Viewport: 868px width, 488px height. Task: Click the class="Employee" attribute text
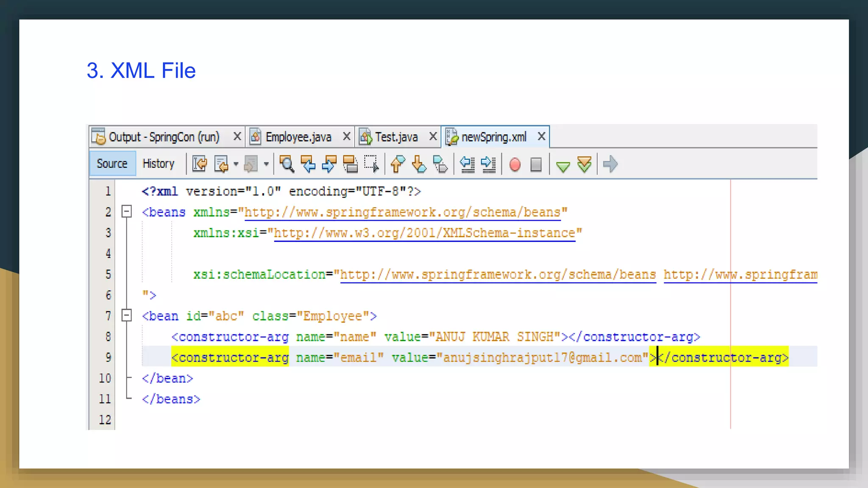pos(311,316)
